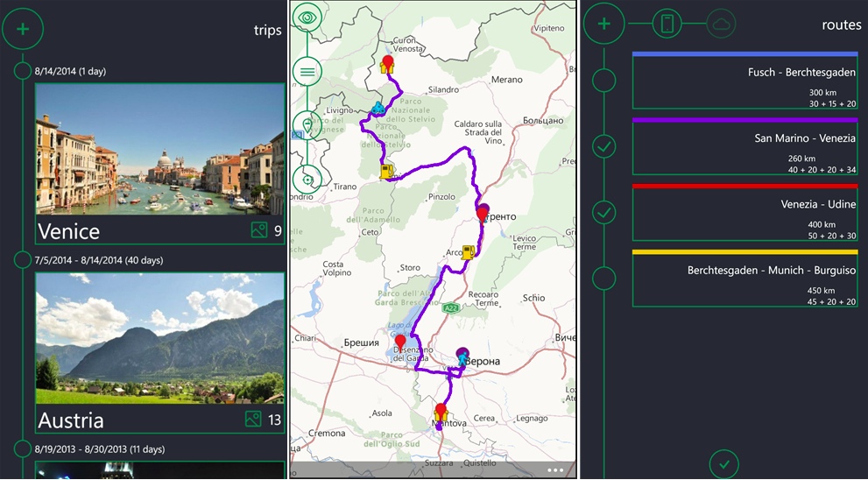This screenshot has height=480, width=868.
Task: Check the Berchtesgaden - Munich - Burguiso route circle
Action: [603, 279]
